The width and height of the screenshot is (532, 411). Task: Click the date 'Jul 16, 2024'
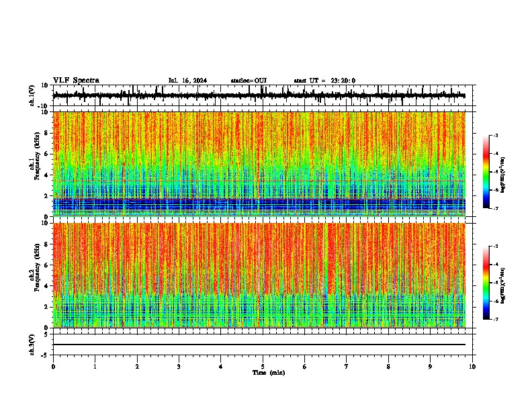tap(187, 81)
